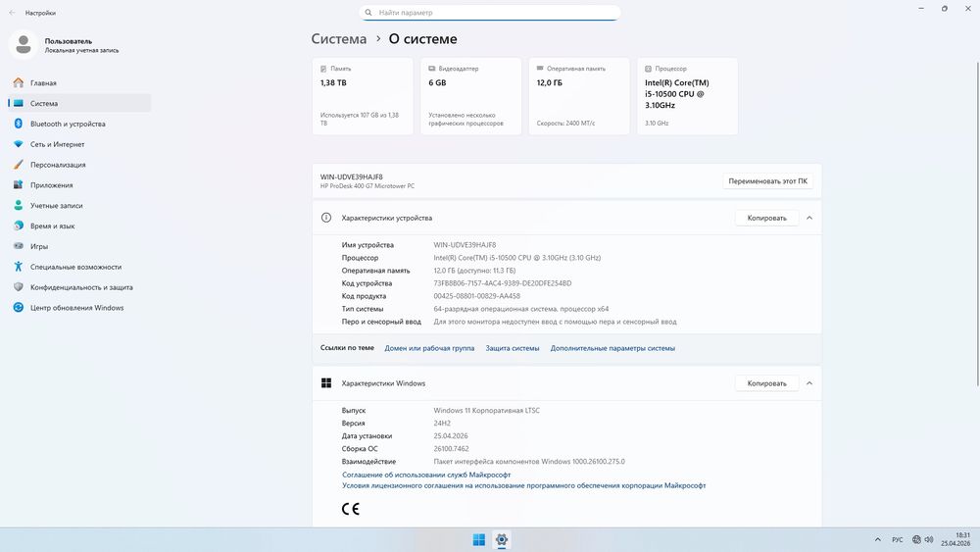Open Специальные возможности accessibility icon
The height and width of the screenshot is (552, 980).
coord(18,267)
